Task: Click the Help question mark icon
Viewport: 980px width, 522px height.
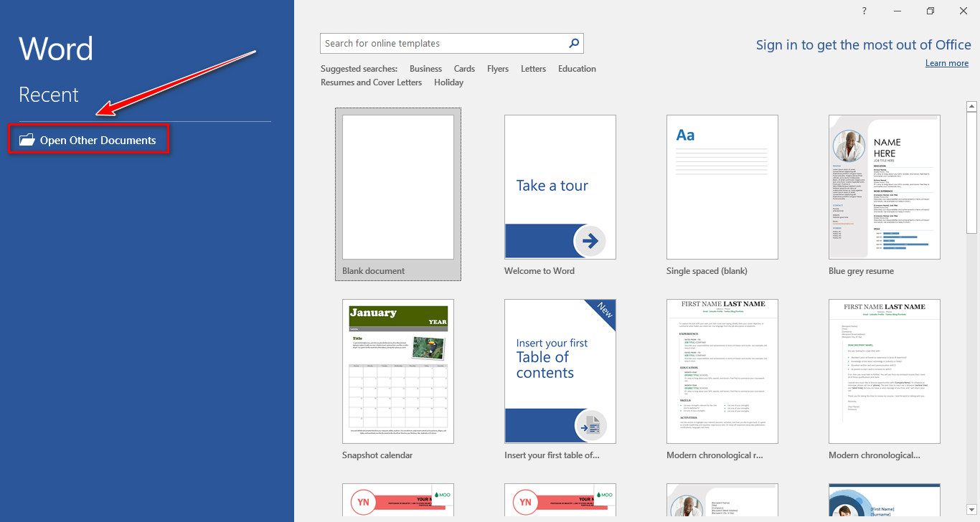Action: [x=864, y=11]
